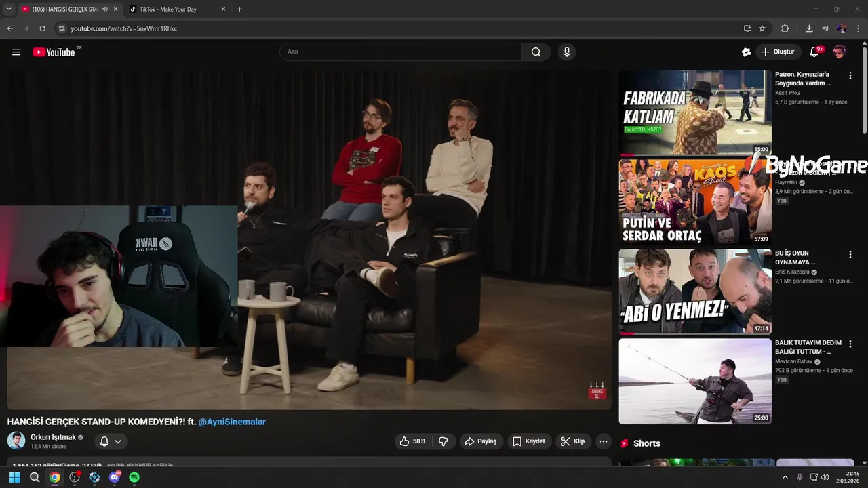
Task: Go back with the browser back arrow
Action: point(10,28)
